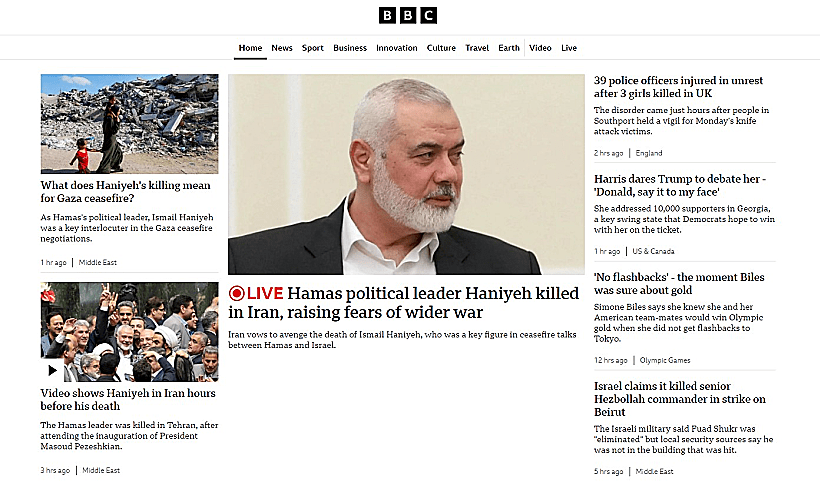This screenshot has height=494, width=820.
Task: Open the Home tab
Action: (250, 48)
